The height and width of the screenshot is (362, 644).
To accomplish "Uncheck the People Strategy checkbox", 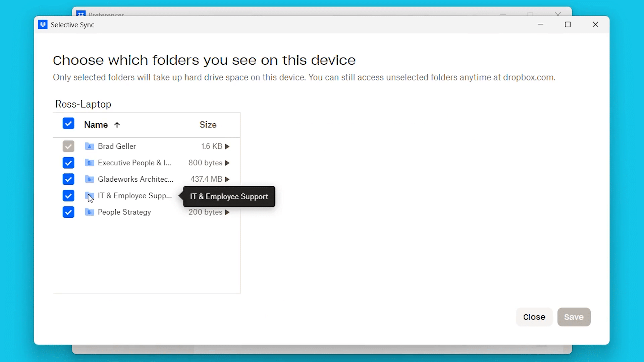I will [68, 212].
